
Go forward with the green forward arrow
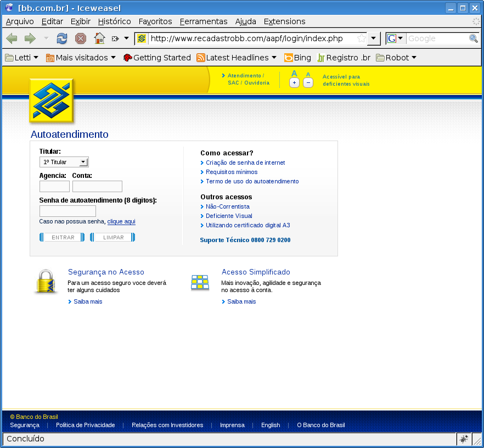click(x=30, y=38)
